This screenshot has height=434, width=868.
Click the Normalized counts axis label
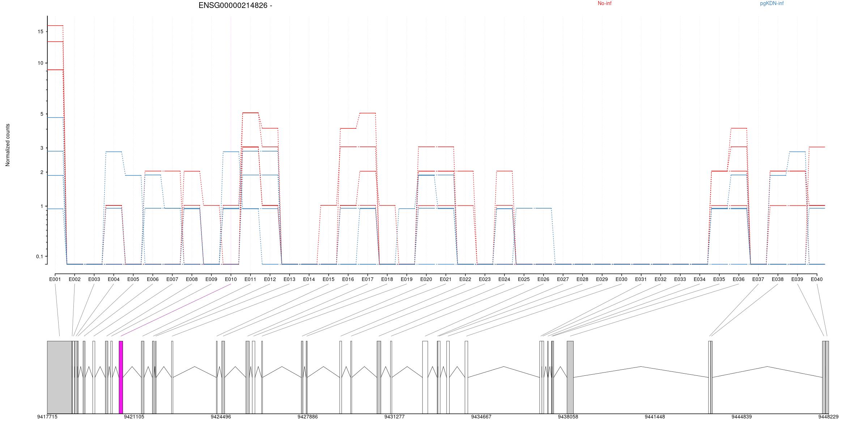click(8, 145)
